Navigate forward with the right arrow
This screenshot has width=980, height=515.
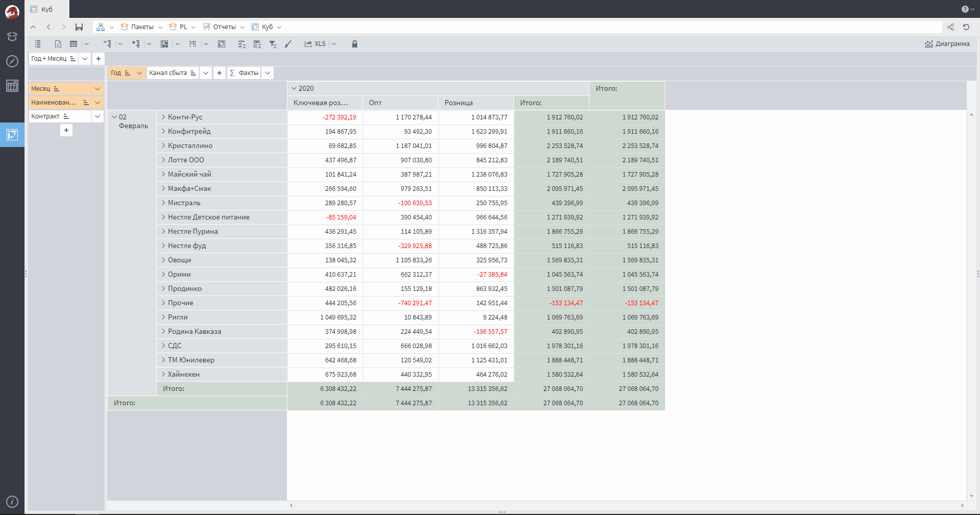click(x=63, y=27)
